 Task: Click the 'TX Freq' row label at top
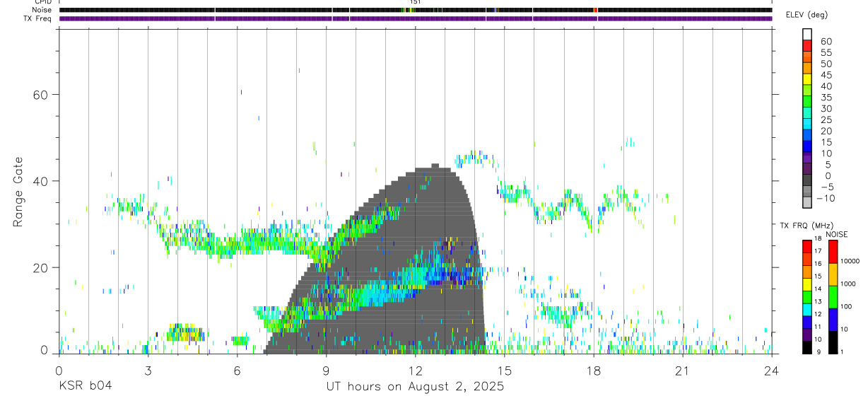coord(39,18)
